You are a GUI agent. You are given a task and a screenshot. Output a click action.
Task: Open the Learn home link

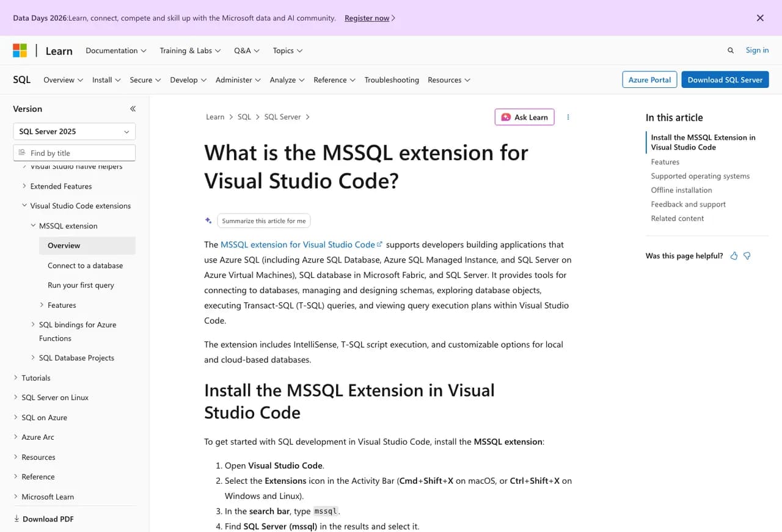tap(59, 51)
